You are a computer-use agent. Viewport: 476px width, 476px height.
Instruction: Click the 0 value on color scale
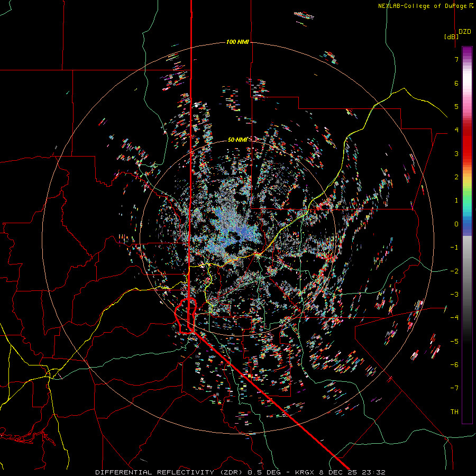[x=456, y=224]
